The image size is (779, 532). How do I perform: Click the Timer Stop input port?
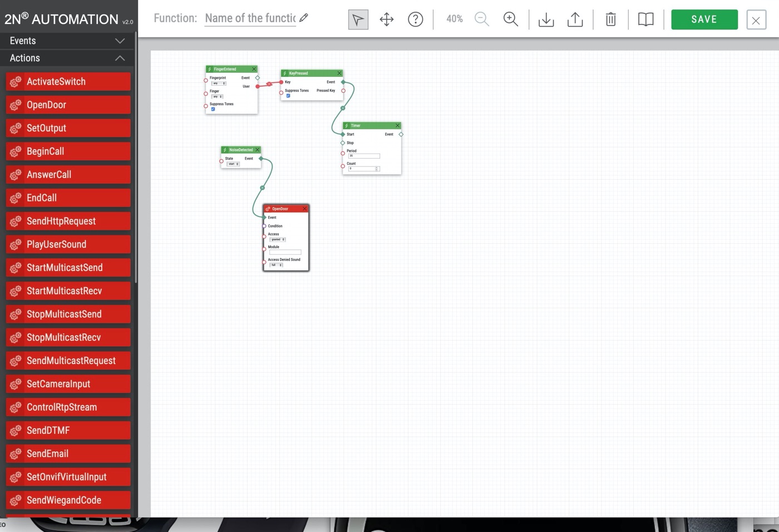point(343,143)
